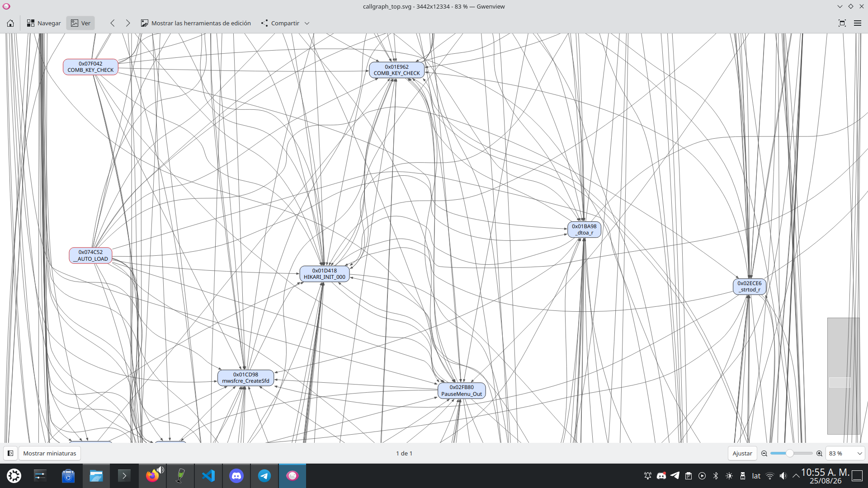The image size is (868, 488).
Task: Click the '1 de 1' image counter
Action: pos(404,453)
